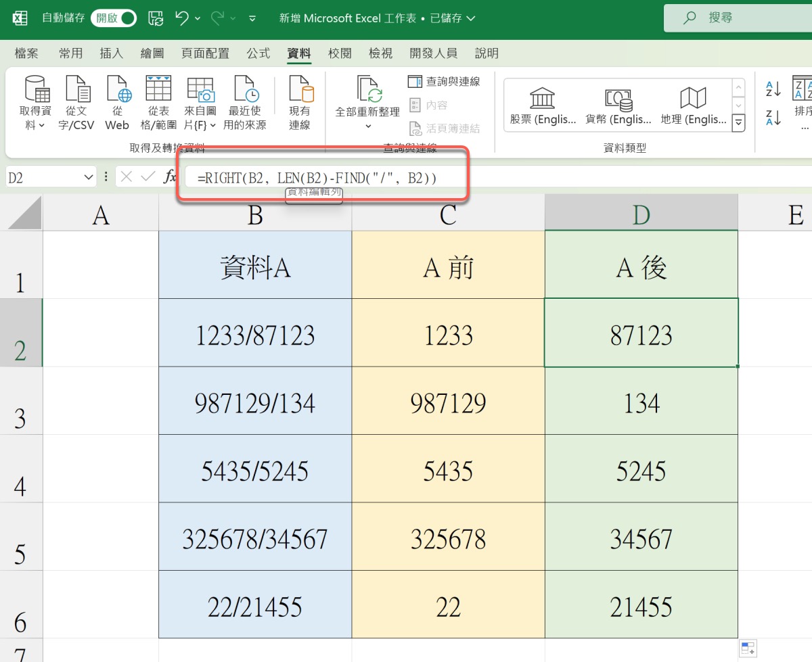The width and height of the screenshot is (812, 662).
Task: Switch to the 公式 ribbon tab
Action: 258,53
